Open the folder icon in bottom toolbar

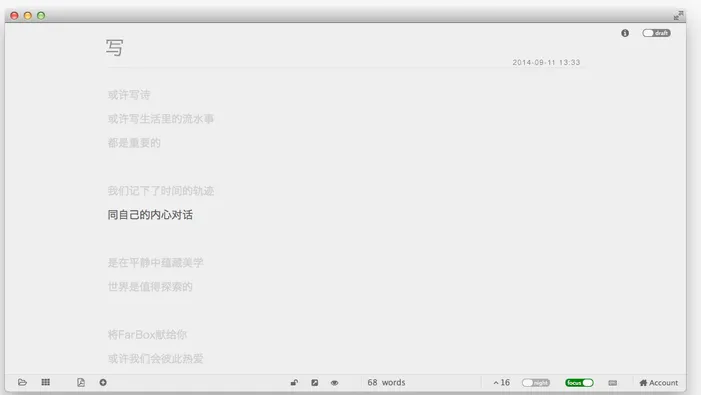pyautogui.click(x=22, y=382)
